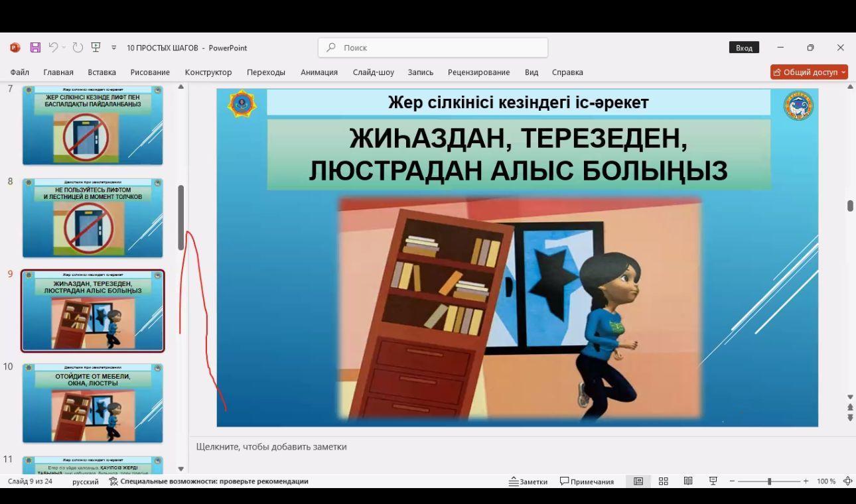Save the presentation via the Save icon
Viewport: 856px width, 504px height.
[34, 47]
